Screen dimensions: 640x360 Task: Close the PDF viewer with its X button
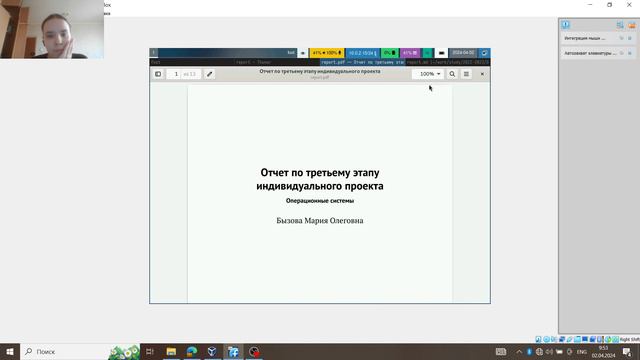pyautogui.click(x=482, y=74)
